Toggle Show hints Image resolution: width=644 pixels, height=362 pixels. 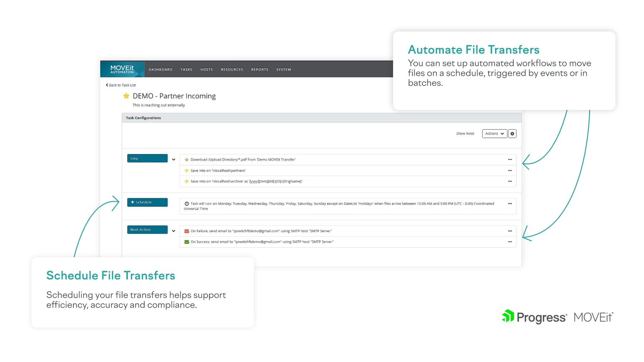click(x=465, y=134)
